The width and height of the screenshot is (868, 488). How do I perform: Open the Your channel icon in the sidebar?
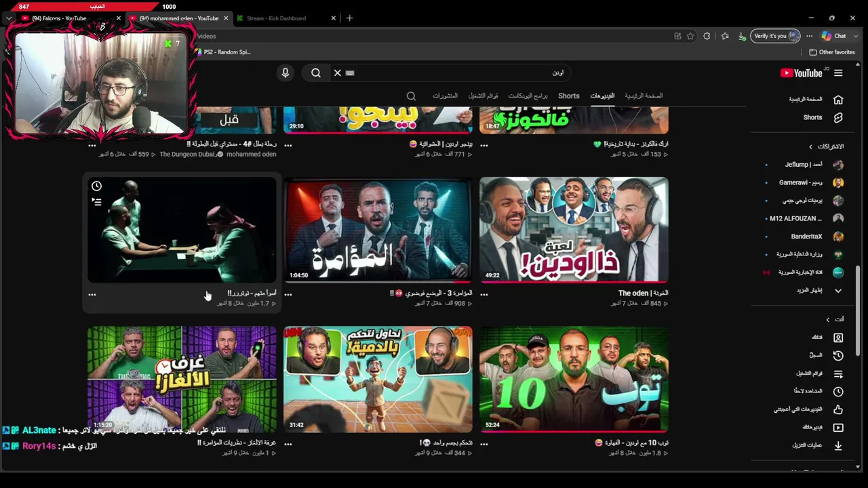[x=838, y=338]
